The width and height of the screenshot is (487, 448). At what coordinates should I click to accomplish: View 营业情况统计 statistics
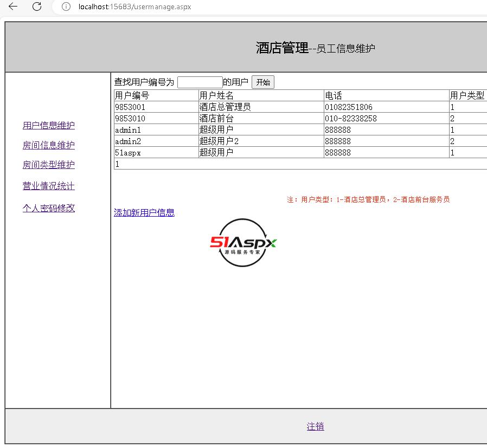[49, 186]
